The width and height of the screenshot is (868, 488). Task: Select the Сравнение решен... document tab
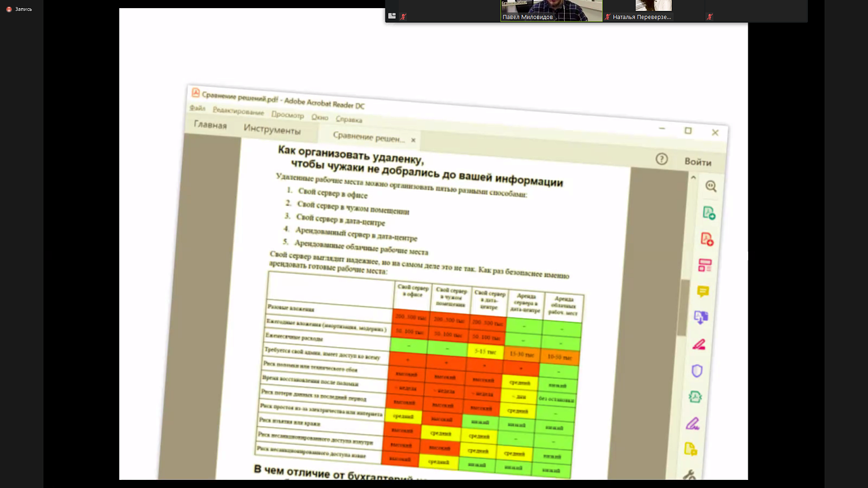click(368, 137)
